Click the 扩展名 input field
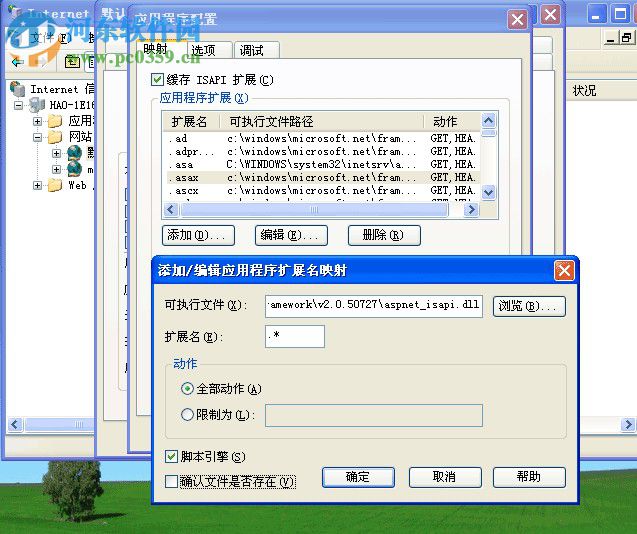 [295, 336]
